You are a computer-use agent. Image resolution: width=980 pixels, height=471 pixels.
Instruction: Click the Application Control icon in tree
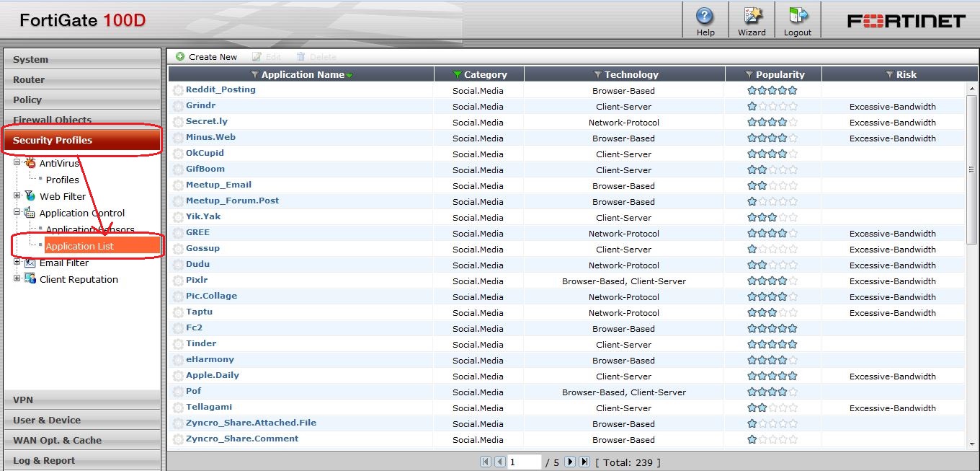point(30,213)
